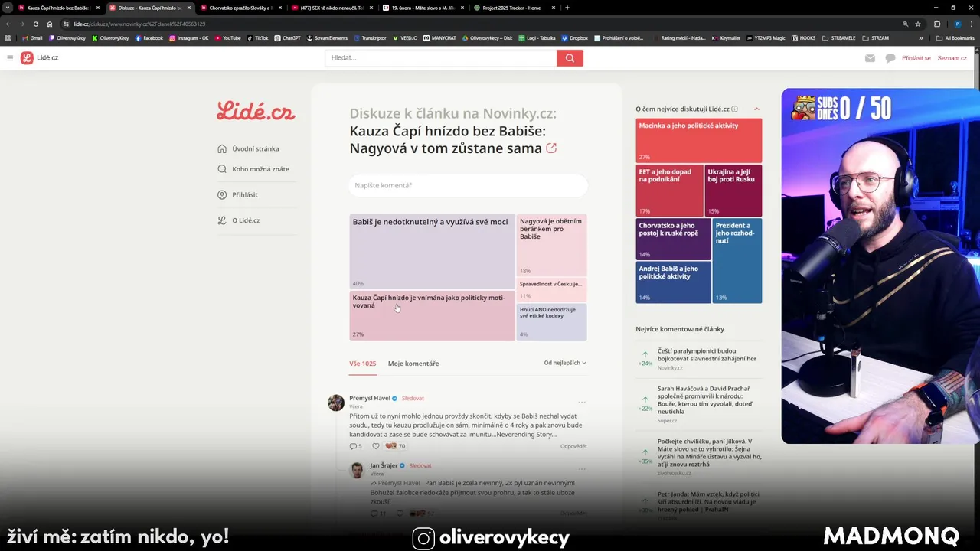980x551 pixels.
Task: Open the STREAMELE bookmarks folder
Action: point(838,37)
